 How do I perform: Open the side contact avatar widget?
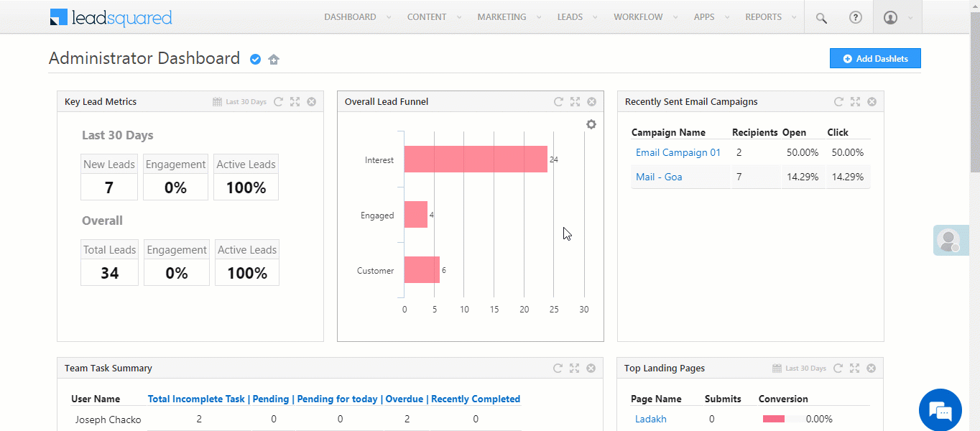coord(950,241)
